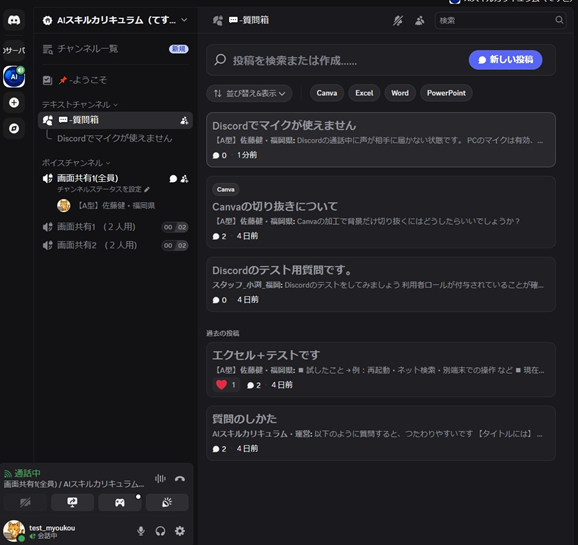
Task: Toggle notification mute icon in header
Action: (398, 20)
